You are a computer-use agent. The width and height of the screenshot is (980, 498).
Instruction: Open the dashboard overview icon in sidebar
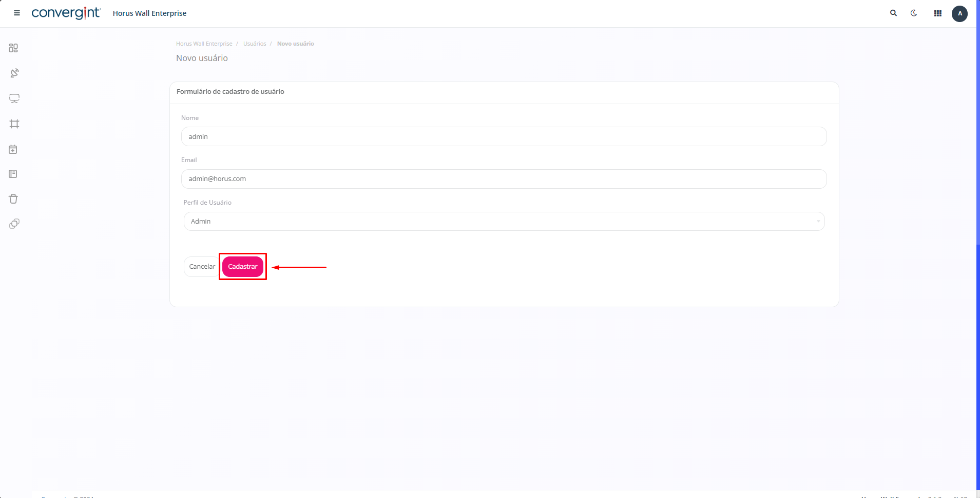click(x=14, y=48)
